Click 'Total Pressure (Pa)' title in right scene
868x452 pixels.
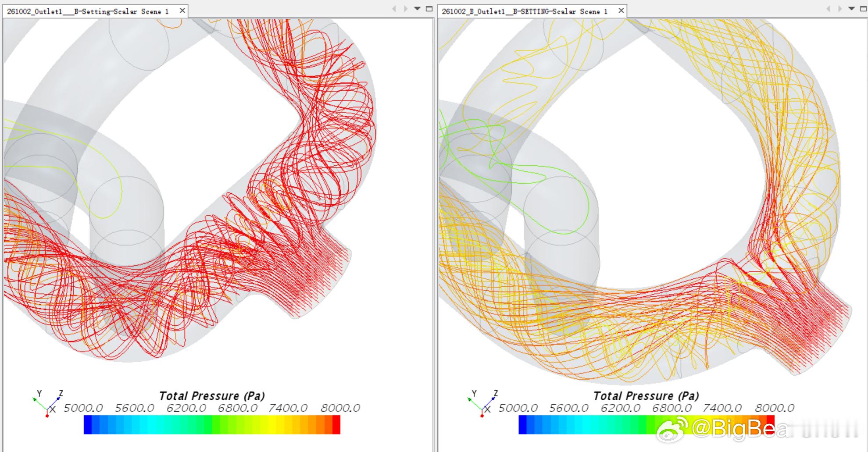646,396
